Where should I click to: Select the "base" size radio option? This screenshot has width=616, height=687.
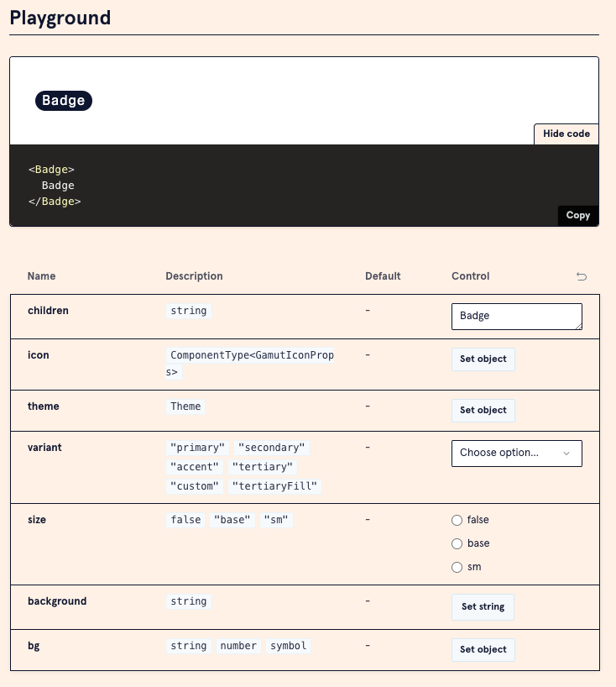[x=457, y=543]
